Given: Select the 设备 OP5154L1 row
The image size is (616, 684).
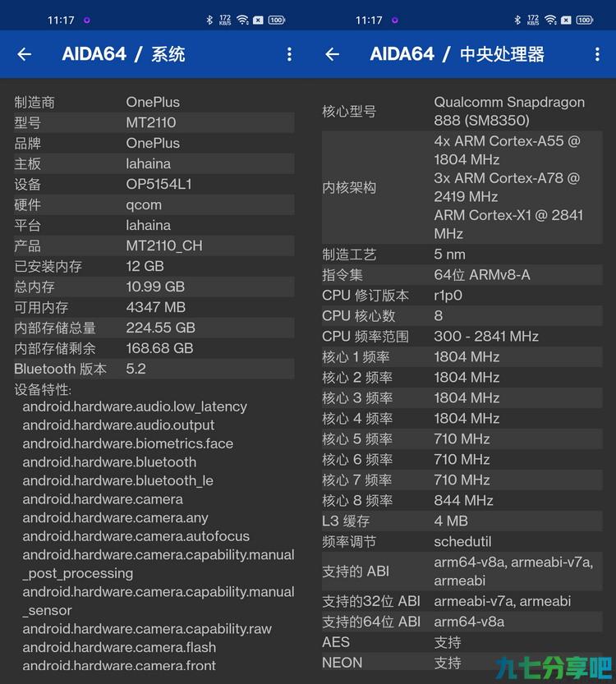Looking at the screenshot, I should coord(154,184).
